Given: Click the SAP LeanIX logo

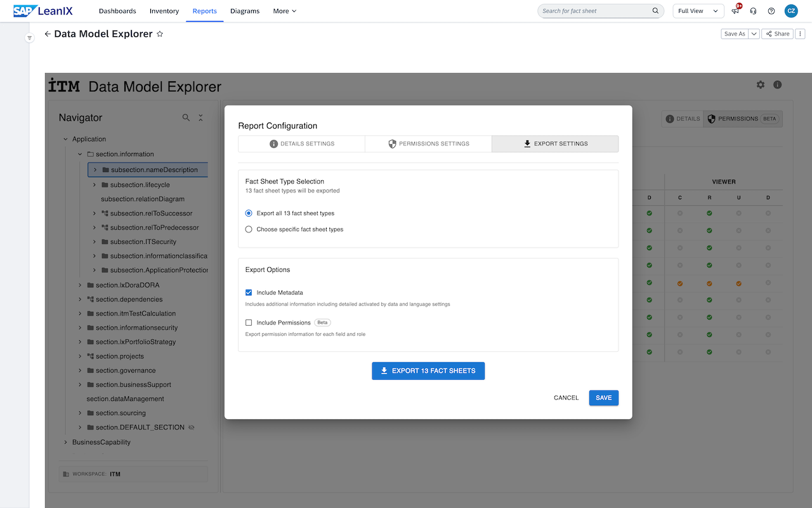Looking at the screenshot, I should (x=44, y=11).
